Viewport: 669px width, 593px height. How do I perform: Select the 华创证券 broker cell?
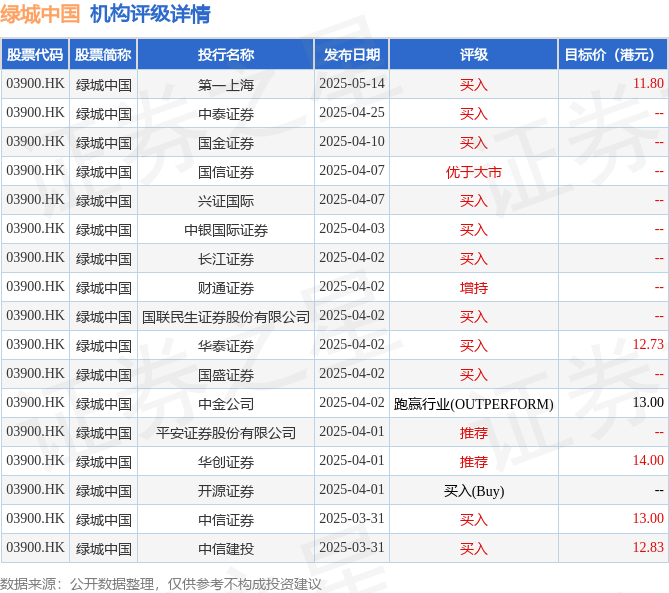click(x=226, y=462)
